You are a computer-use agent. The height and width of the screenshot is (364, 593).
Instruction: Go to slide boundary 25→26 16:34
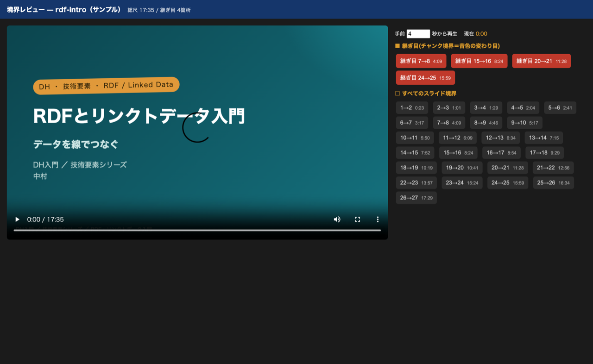point(553,182)
